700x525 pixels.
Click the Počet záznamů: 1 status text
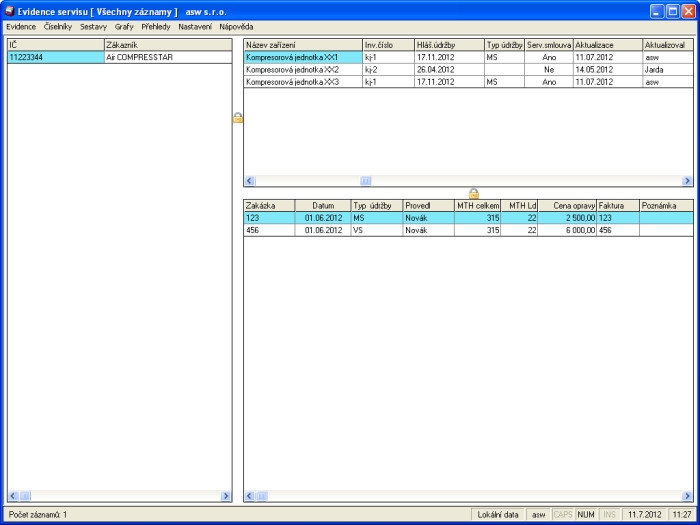38,515
